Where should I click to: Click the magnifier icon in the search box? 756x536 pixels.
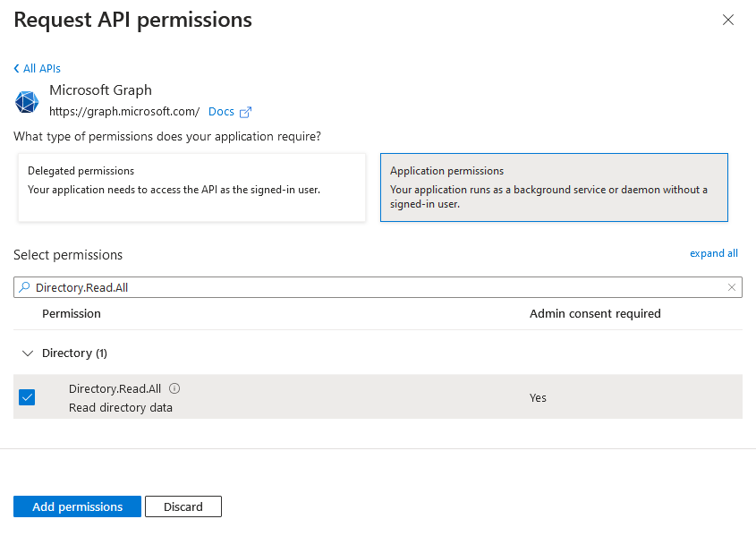click(24, 287)
